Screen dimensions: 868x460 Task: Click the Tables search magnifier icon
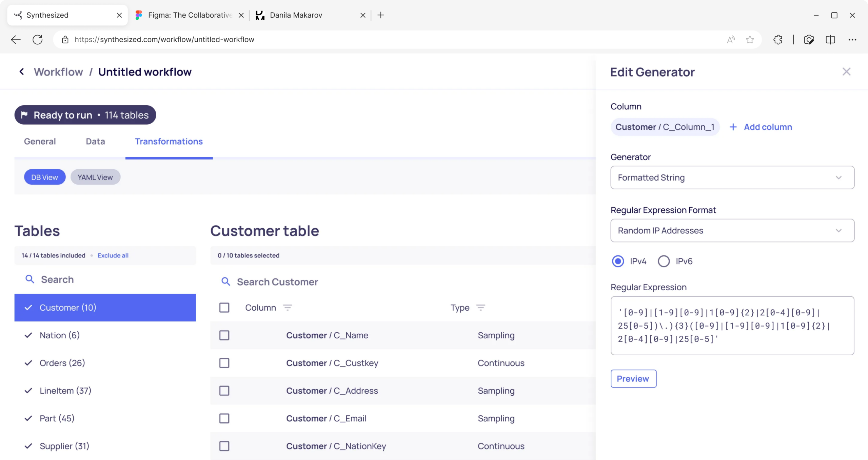pyautogui.click(x=30, y=279)
